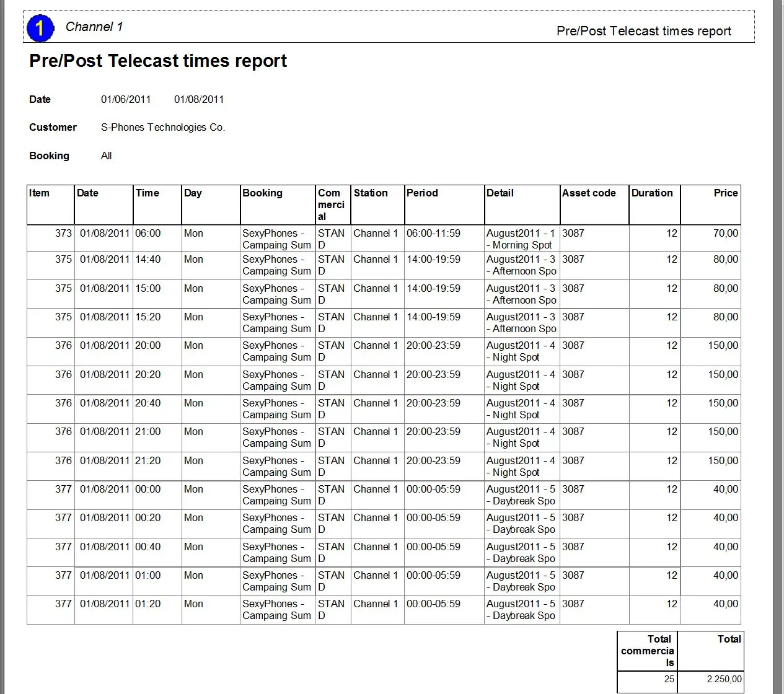This screenshot has width=784, height=694.
Task: Click the grand total value 2.250,00
Action: tap(724, 679)
